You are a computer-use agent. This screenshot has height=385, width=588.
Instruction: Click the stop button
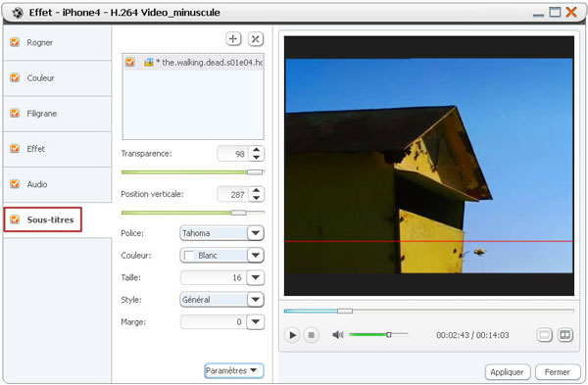(x=311, y=335)
